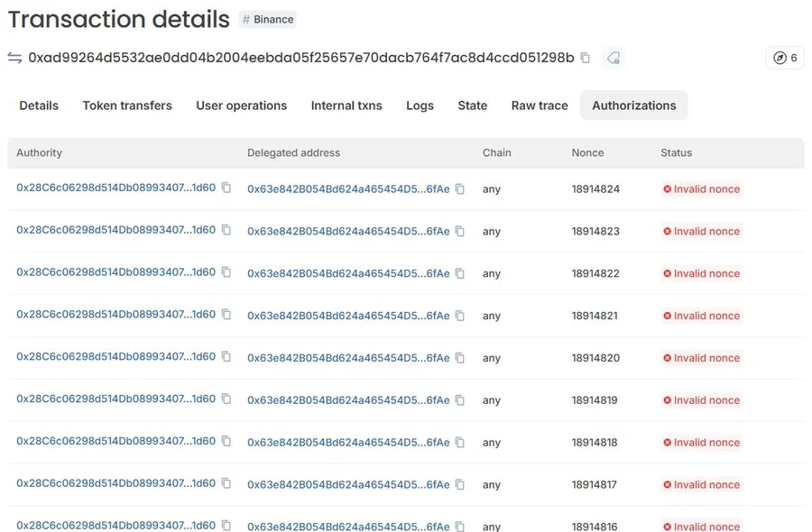This screenshot has height=532, width=812.
Task: Copy delegated address in nonce 18914822 row
Action: [x=460, y=274]
